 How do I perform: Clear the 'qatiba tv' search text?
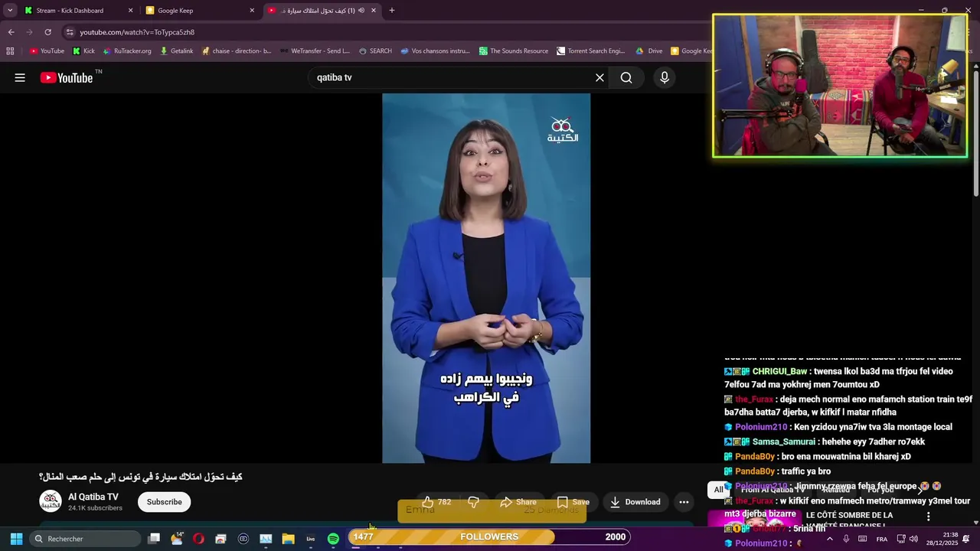click(599, 77)
